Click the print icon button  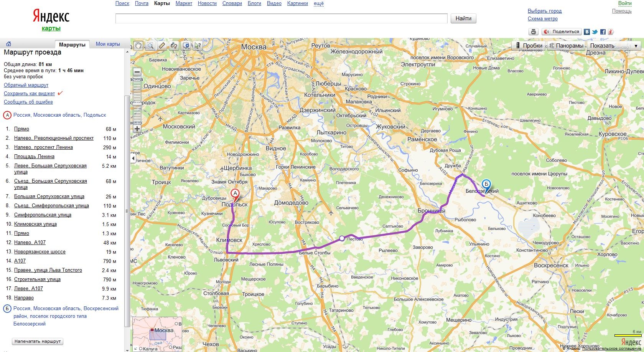pyautogui.click(x=533, y=32)
